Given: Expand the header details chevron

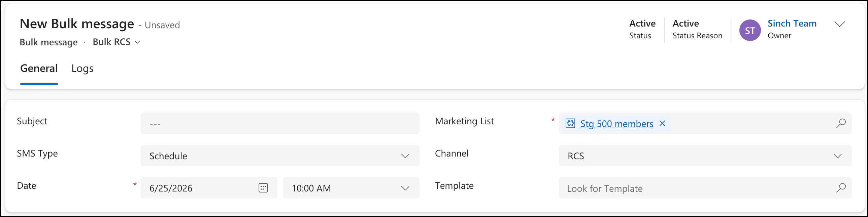Looking at the screenshot, I should 839,24.
